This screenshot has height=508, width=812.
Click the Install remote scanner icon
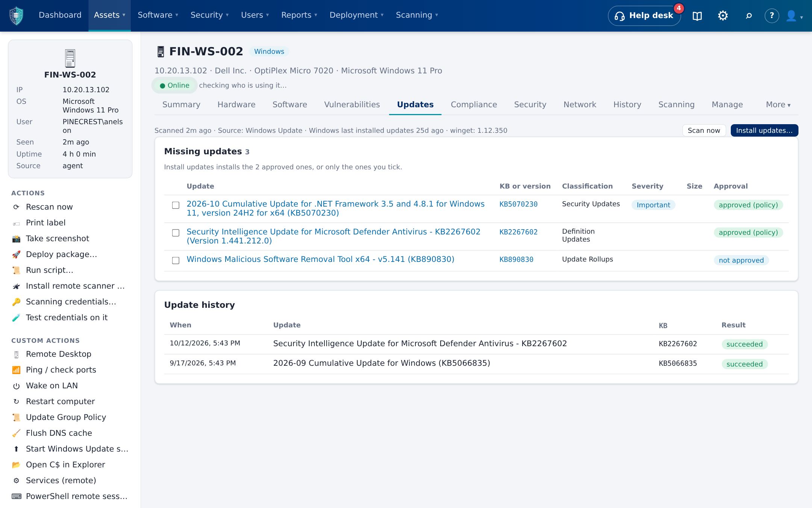point(16,286)
